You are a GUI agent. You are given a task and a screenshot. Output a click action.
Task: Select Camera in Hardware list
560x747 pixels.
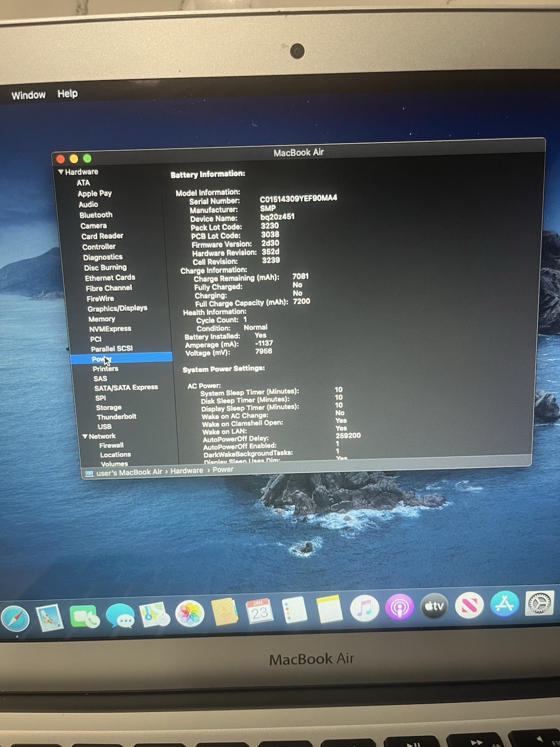[x=93, y=226]
